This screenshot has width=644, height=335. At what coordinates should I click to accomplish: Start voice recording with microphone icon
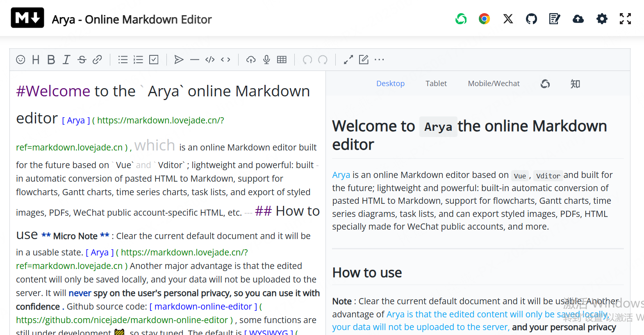click(x=266, y=60)
